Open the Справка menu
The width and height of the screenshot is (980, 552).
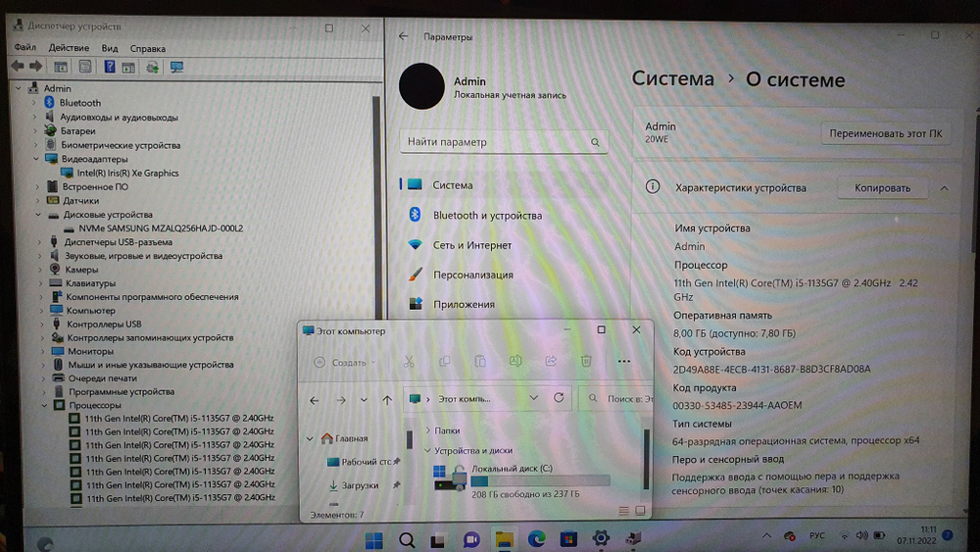coord(148,48)
